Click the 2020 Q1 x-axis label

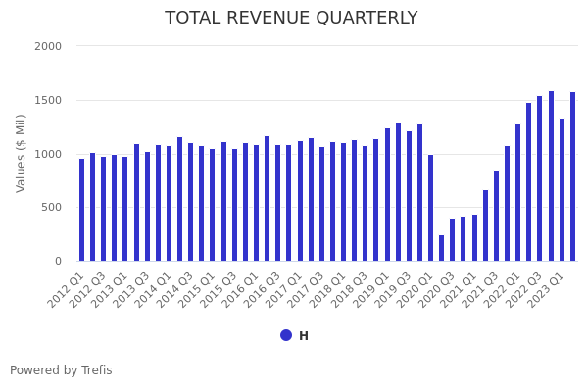pyautogui.click(x=416, y=287)
